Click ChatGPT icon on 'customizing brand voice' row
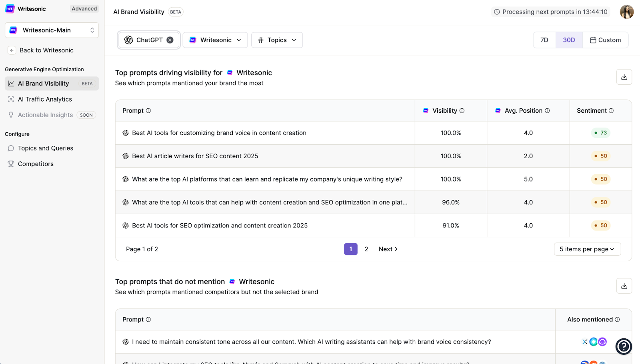Image resolution: width=640 pixels, height=364 pixels. click(126, 133)
